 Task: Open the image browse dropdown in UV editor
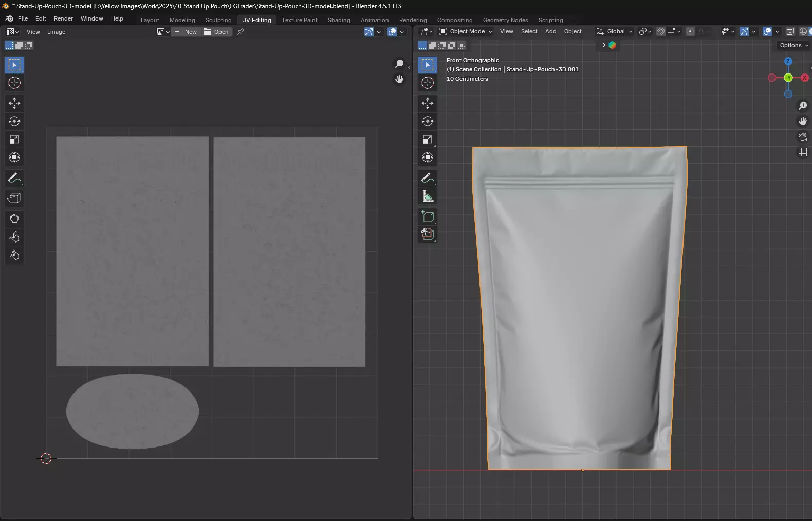click(163, 32)
